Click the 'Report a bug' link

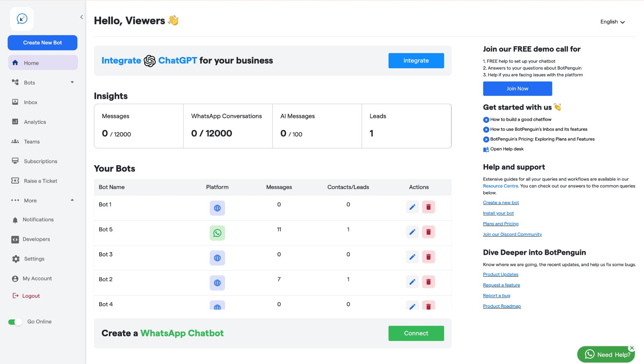tap(496, 295)
